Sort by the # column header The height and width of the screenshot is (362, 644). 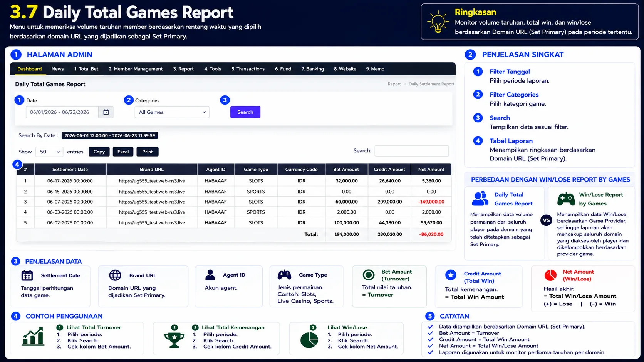click(x=25, y=169)
